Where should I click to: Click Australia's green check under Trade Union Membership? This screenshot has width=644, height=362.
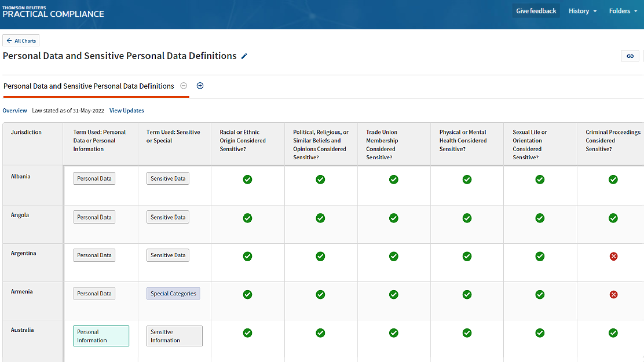pyautogui.click(x=394, y=332)
